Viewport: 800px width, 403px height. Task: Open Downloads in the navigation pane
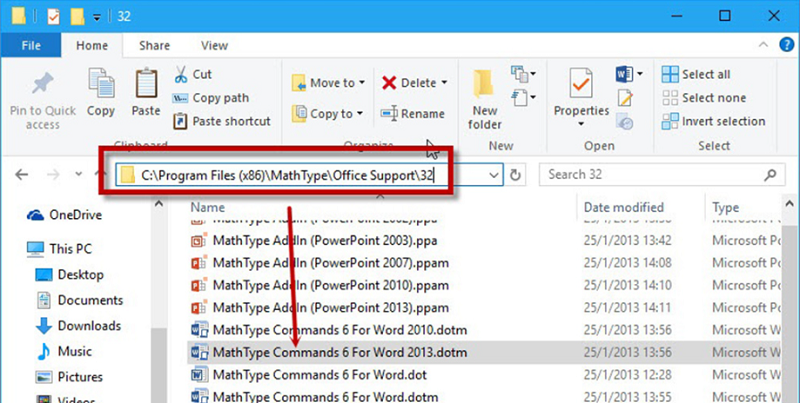pyautogui.click(x=89, y=326)
